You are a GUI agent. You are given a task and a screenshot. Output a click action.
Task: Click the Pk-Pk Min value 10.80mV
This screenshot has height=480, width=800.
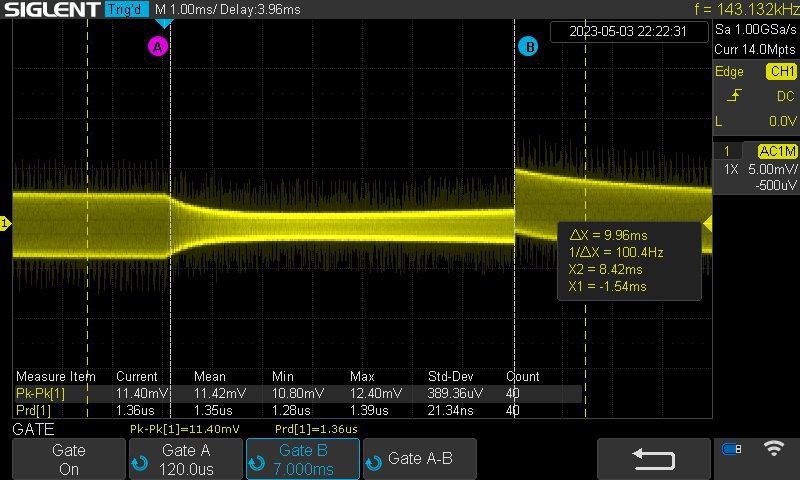[x=297, y=393]
